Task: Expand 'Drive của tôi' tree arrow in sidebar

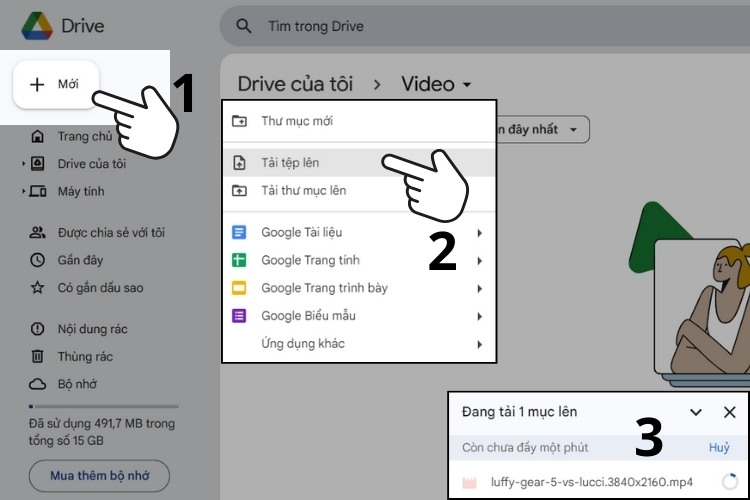Action: 23,164
